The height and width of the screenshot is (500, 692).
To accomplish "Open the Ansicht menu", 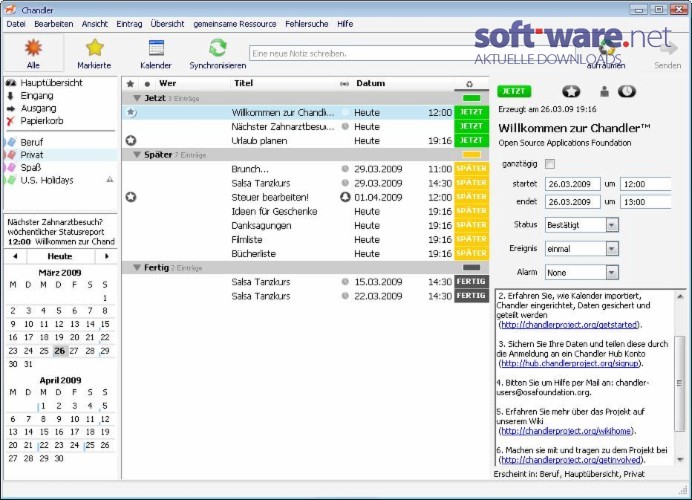I will click(94, 24).
